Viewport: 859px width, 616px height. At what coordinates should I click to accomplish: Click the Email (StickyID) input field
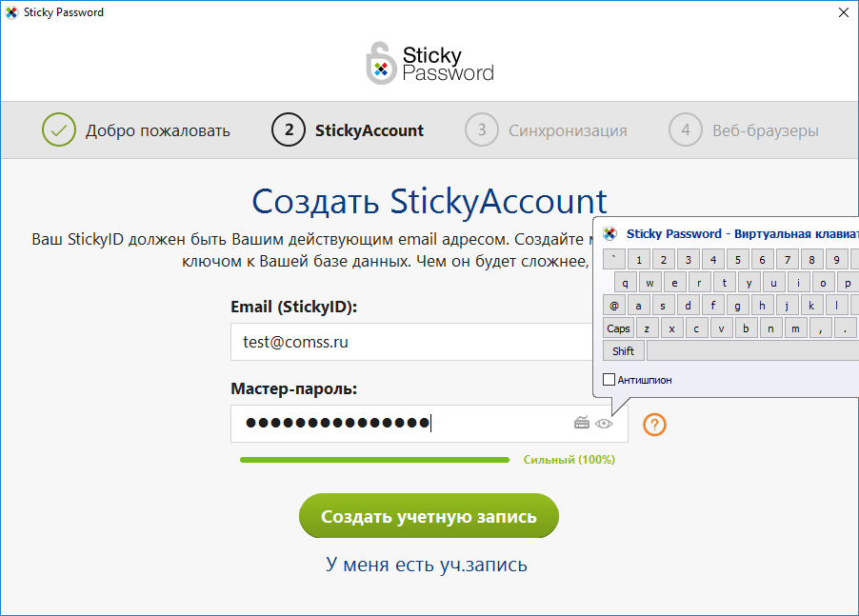410,342
